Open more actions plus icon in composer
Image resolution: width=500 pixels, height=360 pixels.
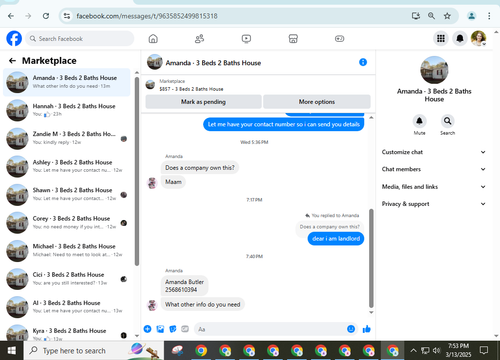coord(147,329)
